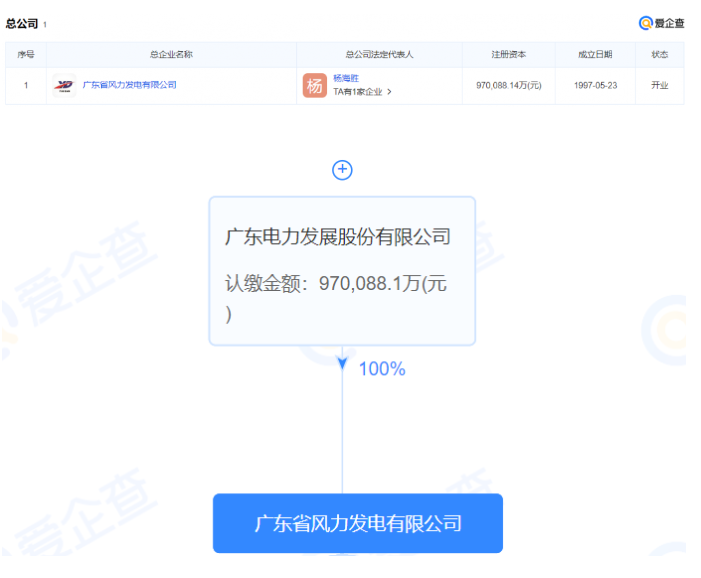701x578 pixels.
Task: Click the 状态 column header
Action: pos(659,54)
